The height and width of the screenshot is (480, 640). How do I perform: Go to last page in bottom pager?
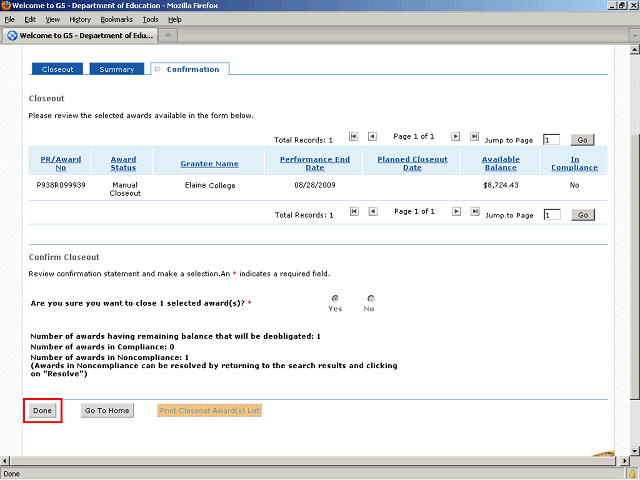click(475, 211)
